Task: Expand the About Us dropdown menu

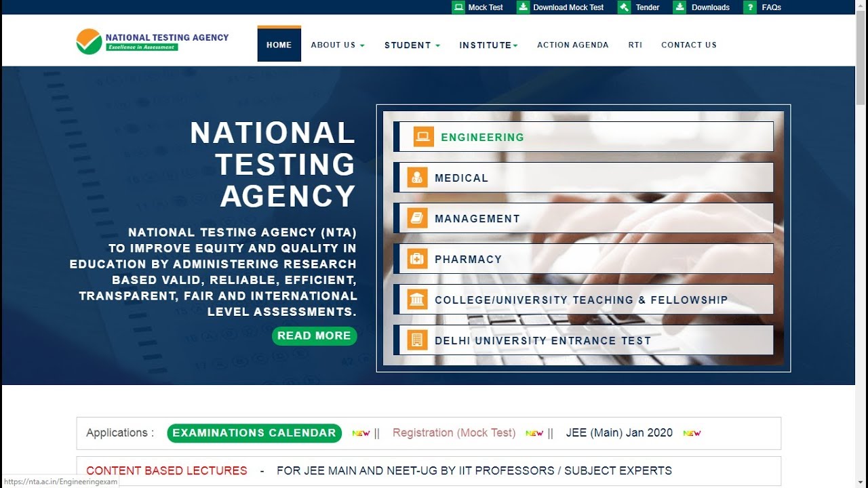Action: [x=338, y=45]
